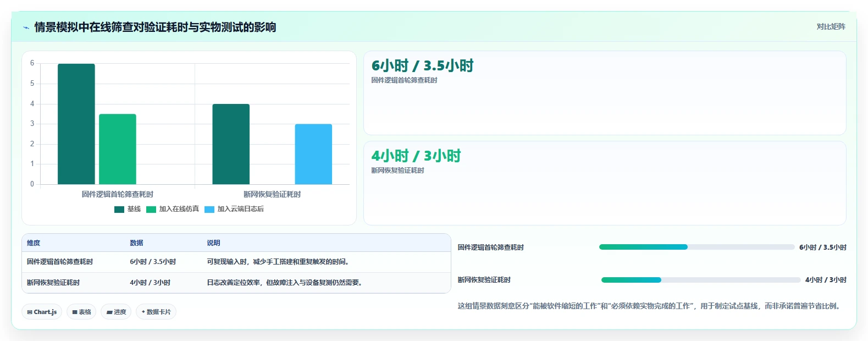Click the progress row value 6小时 / 3.5小时

coord(823,248)
